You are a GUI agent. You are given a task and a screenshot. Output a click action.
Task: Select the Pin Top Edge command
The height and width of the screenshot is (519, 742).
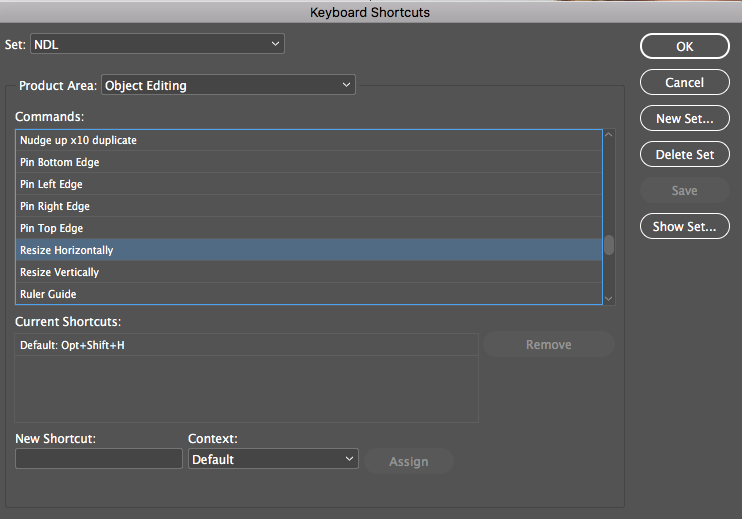[x=52, y=228]
